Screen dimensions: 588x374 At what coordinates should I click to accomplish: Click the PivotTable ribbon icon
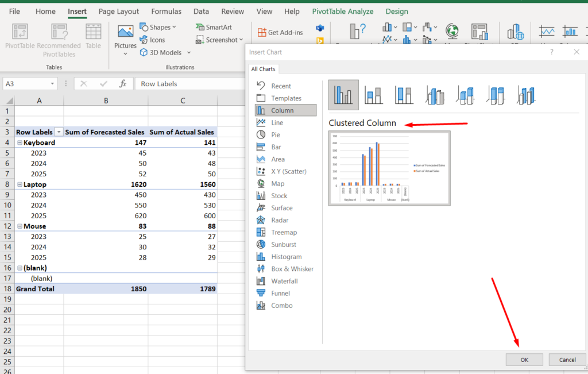tap(20, 36)
